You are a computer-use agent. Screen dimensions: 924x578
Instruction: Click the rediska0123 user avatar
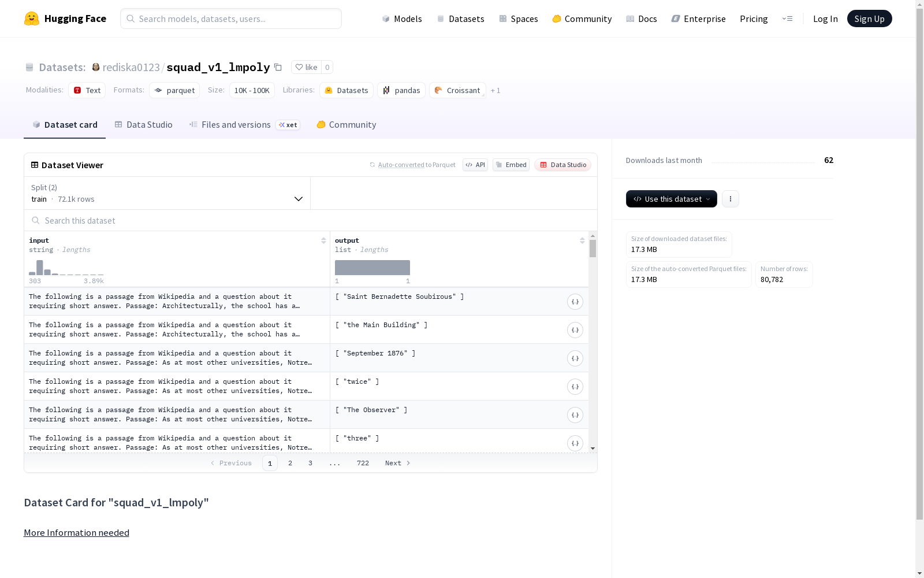96,67
